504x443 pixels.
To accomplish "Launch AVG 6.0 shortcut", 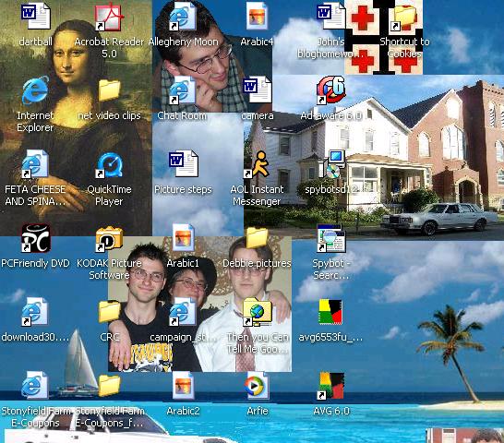I will pos(330,386).
